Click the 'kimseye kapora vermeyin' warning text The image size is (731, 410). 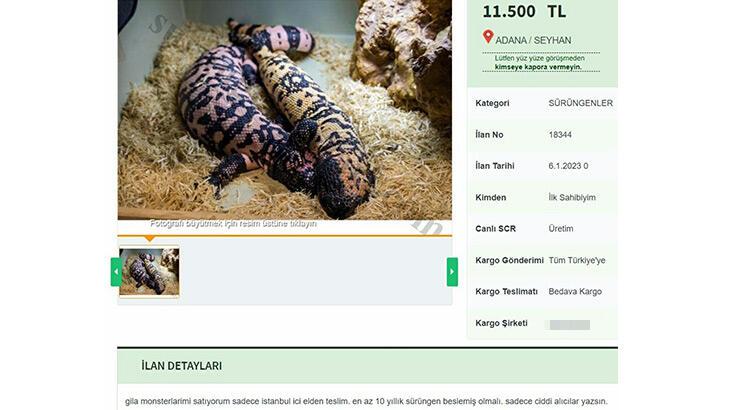coord(538,67)
